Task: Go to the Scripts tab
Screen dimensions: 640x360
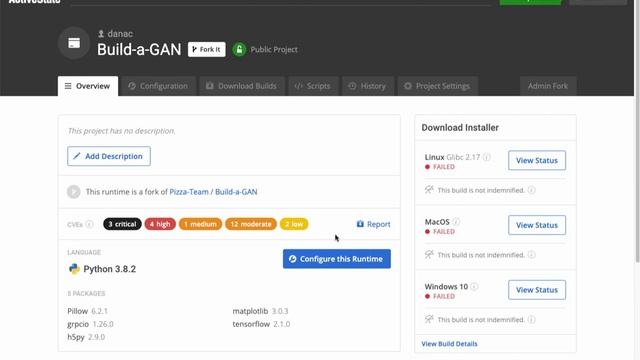Action: coord(313,86)
